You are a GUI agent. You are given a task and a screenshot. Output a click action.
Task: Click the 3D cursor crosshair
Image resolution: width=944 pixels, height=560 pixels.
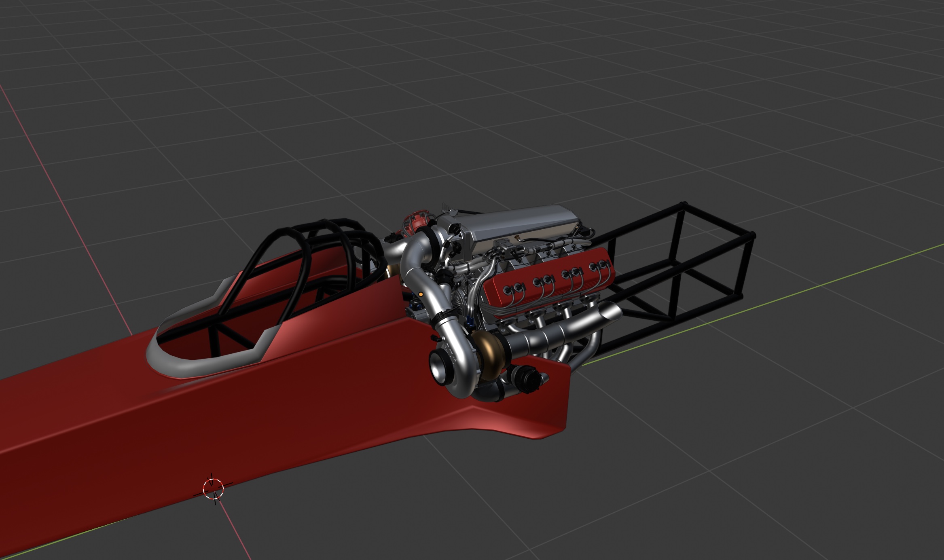click(213, 489)
